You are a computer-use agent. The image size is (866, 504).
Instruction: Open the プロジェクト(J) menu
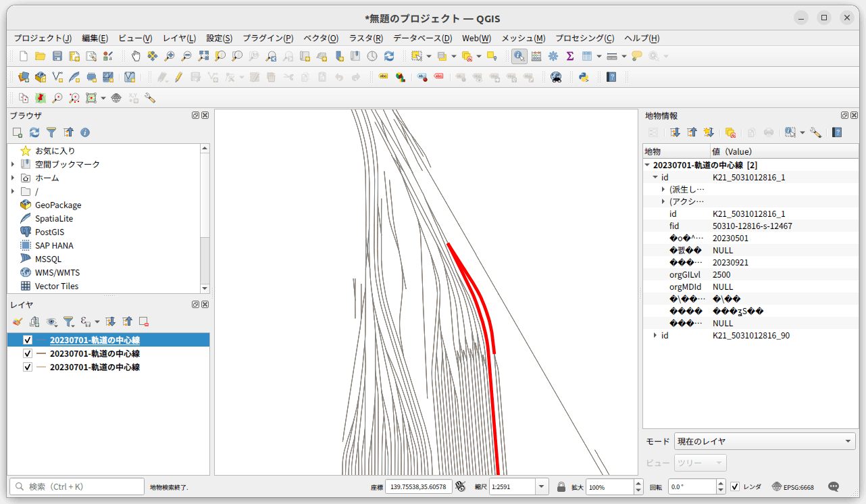[43, 39]
